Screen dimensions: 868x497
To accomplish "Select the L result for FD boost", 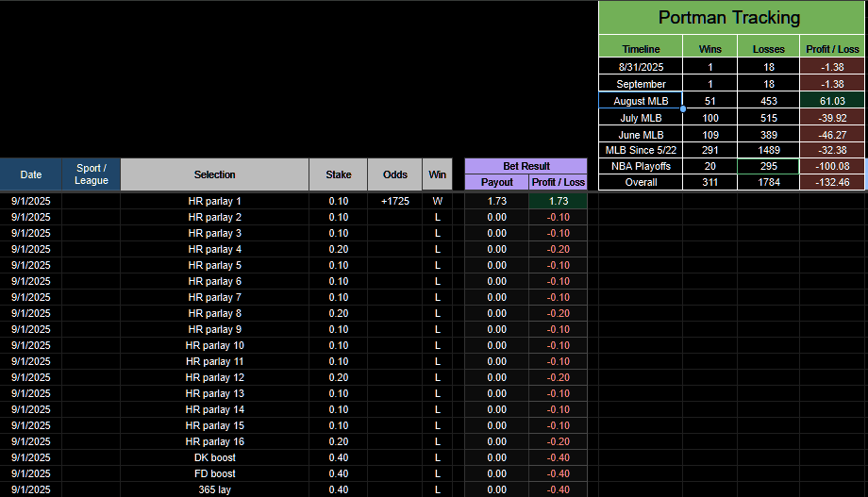I will [x=438, y=473].
